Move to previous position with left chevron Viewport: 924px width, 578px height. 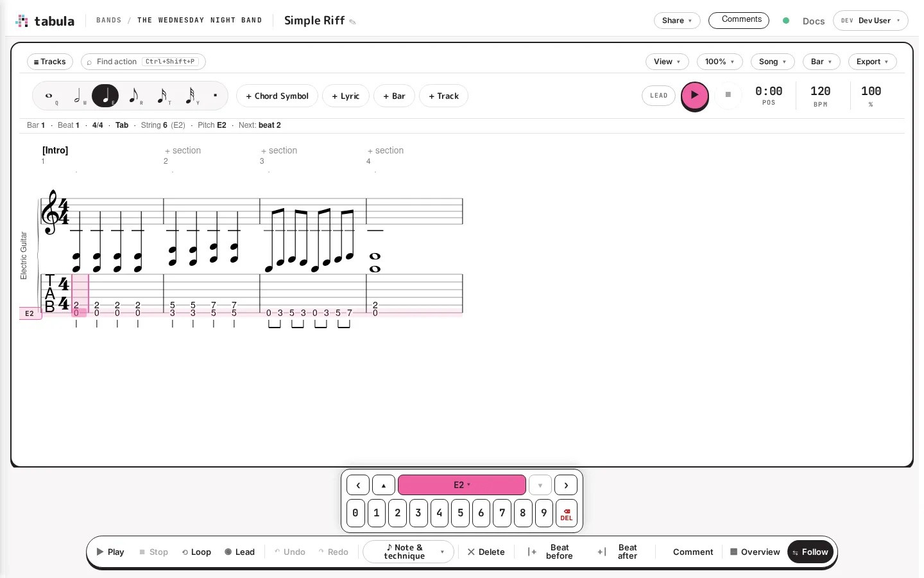pos(358,485)
